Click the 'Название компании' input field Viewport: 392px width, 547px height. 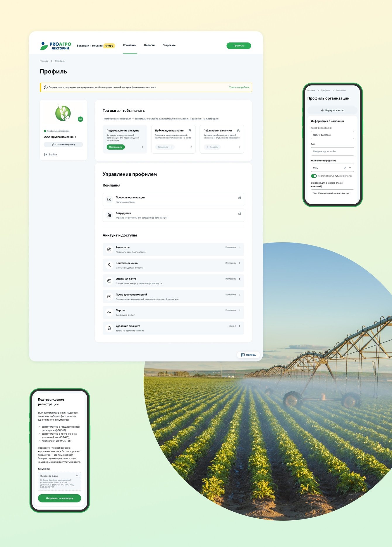[x=332, y=135]
